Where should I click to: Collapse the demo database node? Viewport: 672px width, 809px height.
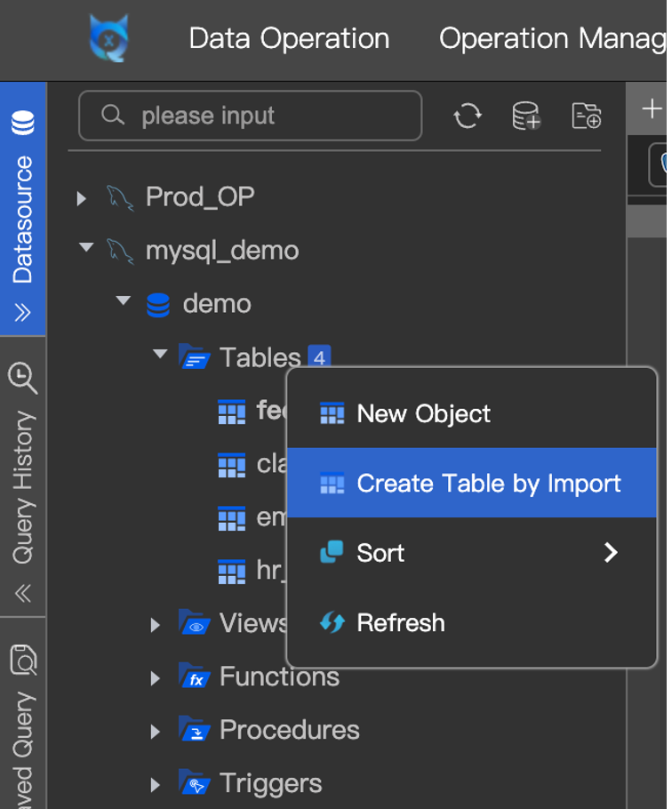[x=124, y=301]
